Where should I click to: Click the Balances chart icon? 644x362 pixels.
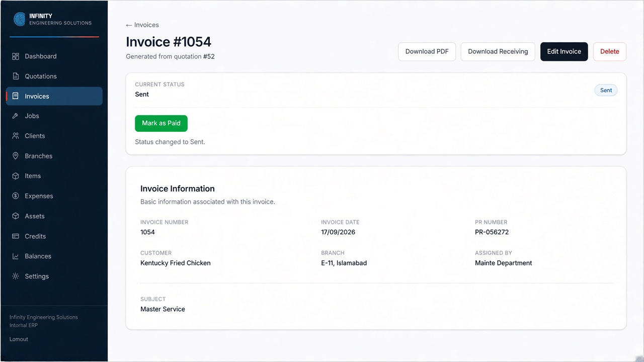click(16, 256)
